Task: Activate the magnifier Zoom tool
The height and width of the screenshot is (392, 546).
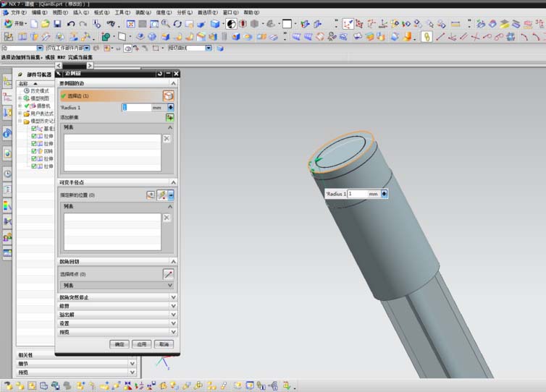Action: pos(165,24)
